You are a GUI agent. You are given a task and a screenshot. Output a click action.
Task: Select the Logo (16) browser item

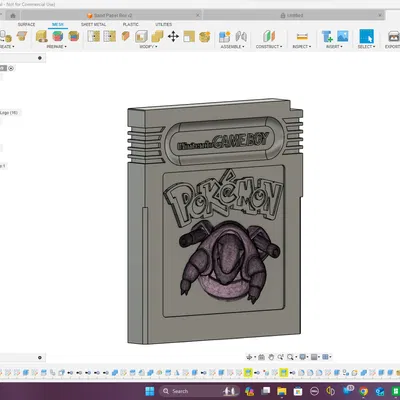coord(9,113)
